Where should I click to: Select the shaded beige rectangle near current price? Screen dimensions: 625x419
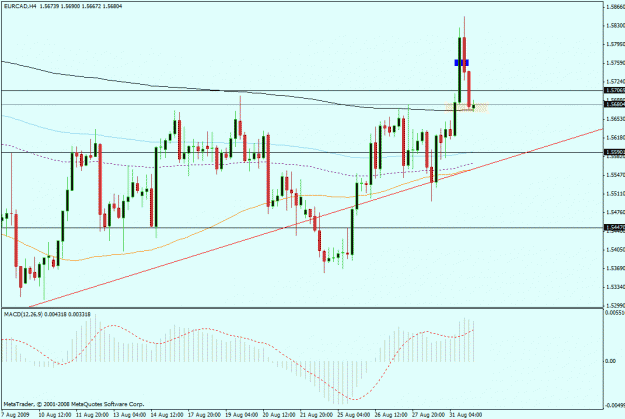tap(466, 108)
